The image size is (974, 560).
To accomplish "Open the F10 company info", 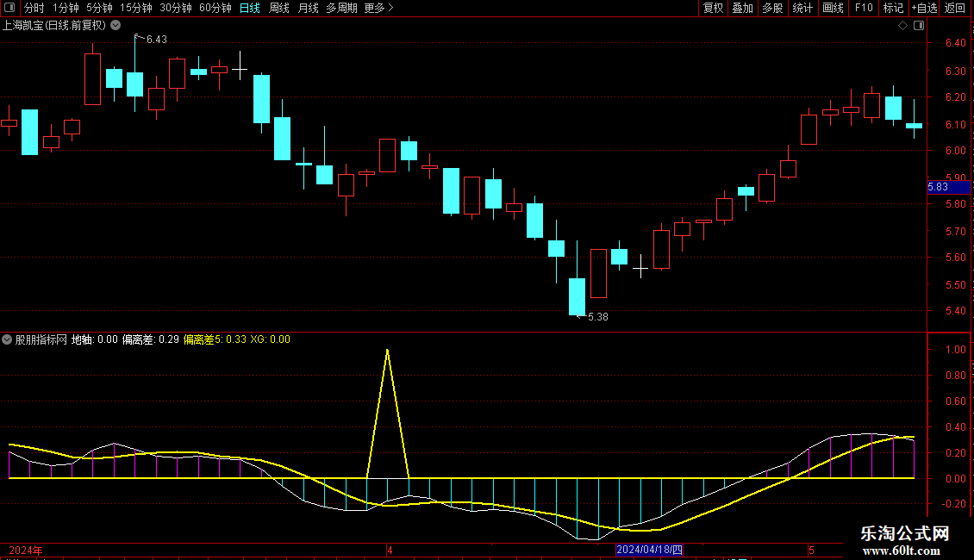I will point(864,8).
